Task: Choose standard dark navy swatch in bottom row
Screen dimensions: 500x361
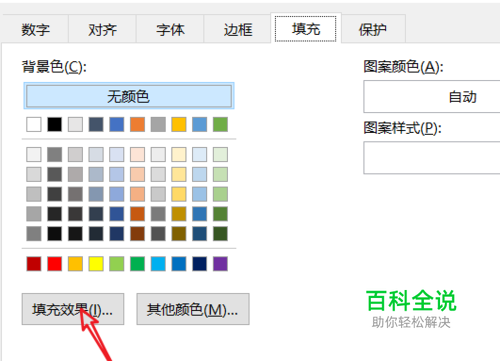Action: (200, 264)
